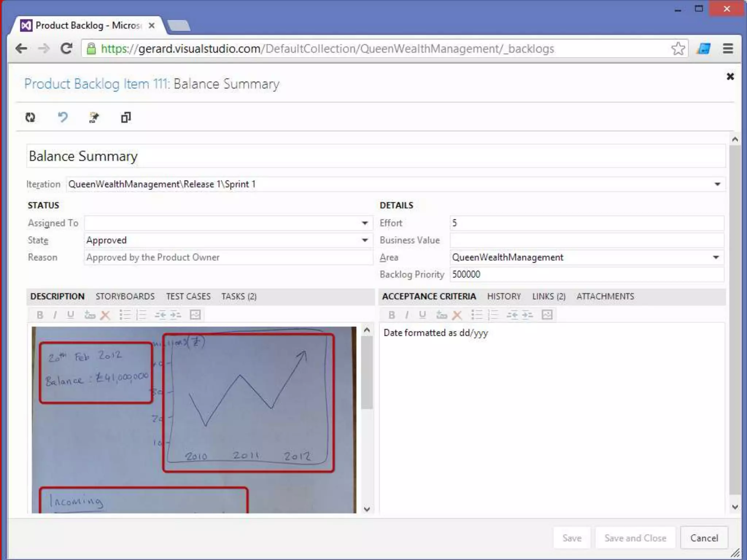Expand the Area dropdown
This screenshot has height=560, width=747.
tap(716, 257)
